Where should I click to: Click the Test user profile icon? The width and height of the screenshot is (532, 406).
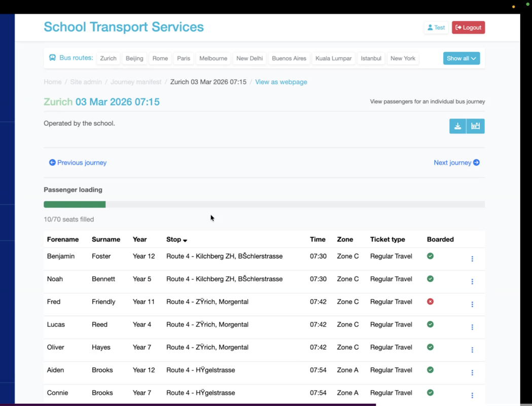tap(430, 27)
